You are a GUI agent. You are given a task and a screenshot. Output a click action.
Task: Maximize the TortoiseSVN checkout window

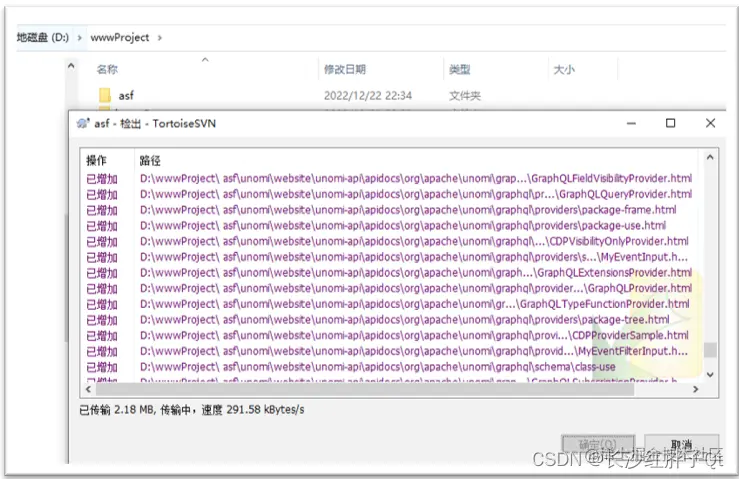pyautogui.click(x=670, y=123)
